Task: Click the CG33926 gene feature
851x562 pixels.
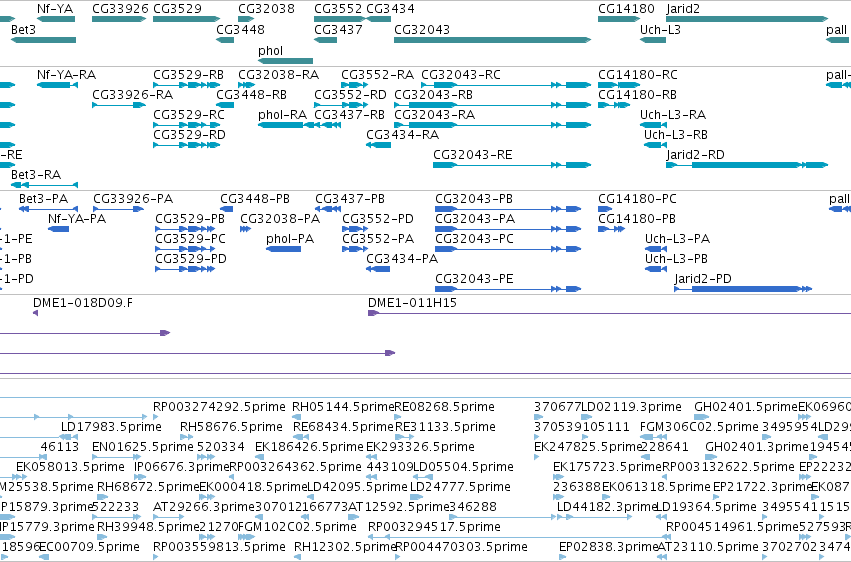Action: pyautogui.click(x=119, y=19)
